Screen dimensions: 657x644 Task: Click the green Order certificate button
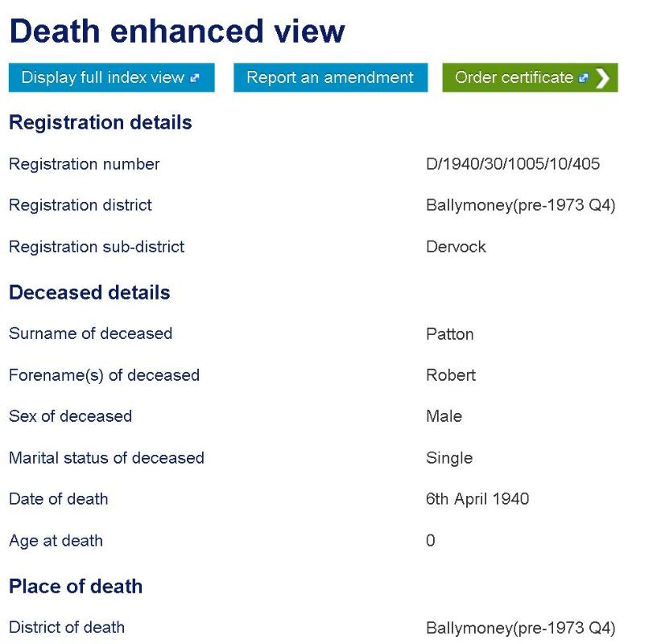[515, 78]
